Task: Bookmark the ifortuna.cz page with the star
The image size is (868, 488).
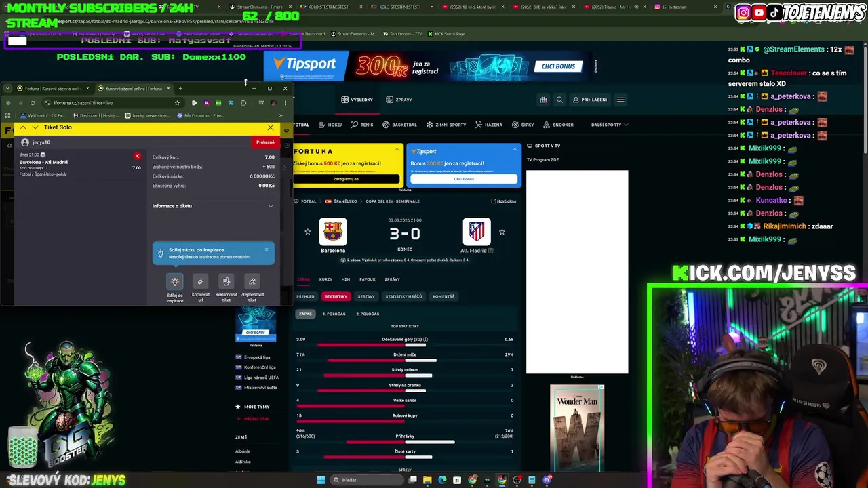Action: pyautogui.click(x=177, y=103)
